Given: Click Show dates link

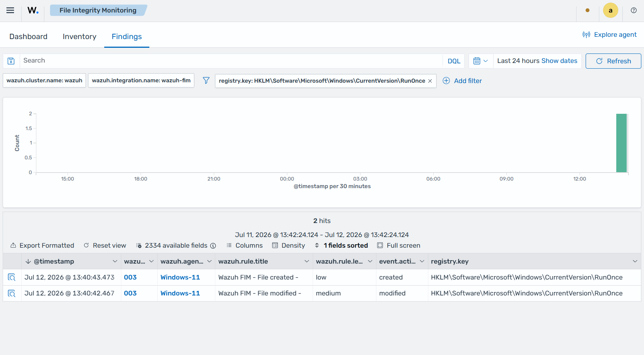Looking at the screenshot, I should tap(559, 61).
